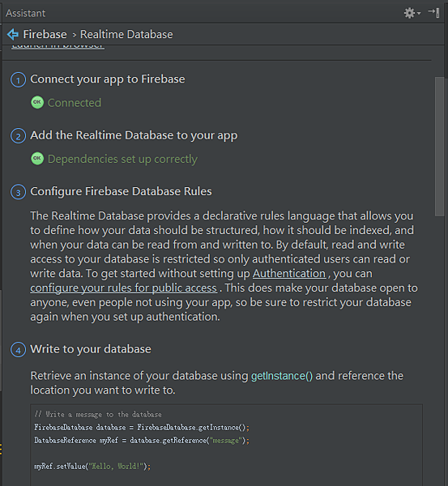This screenshot has width=448, height=486.
Task: Click the getInstance() code link
Action: coord(282,376)
